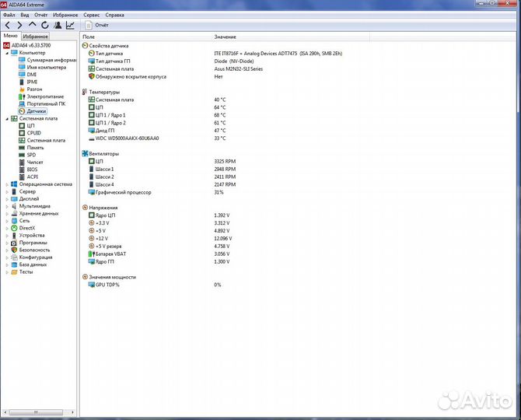The width and height of the screenshot is (521, 420).
Task: Expand the Операционная система tree node
Action: click(x=6, y=184)
